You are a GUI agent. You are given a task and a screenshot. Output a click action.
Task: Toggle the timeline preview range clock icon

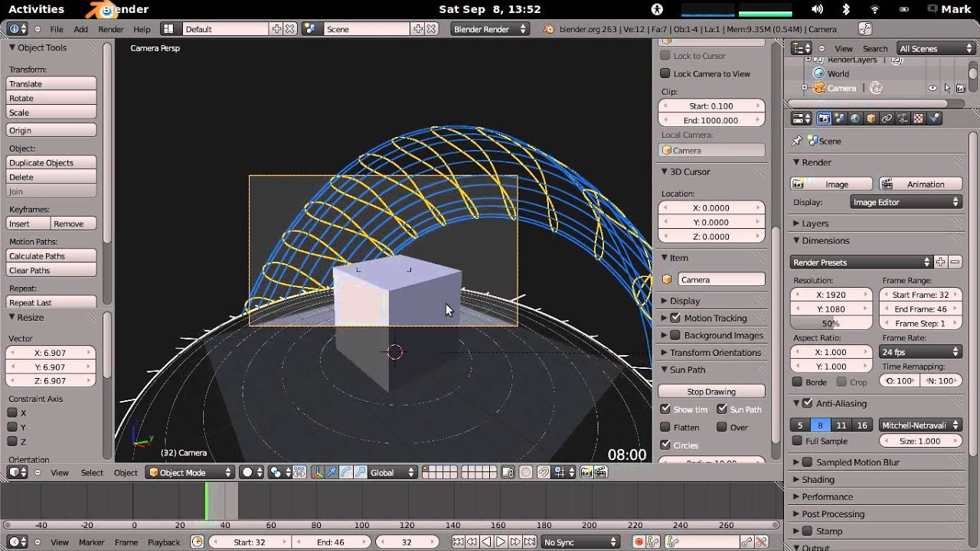point(197,542)
